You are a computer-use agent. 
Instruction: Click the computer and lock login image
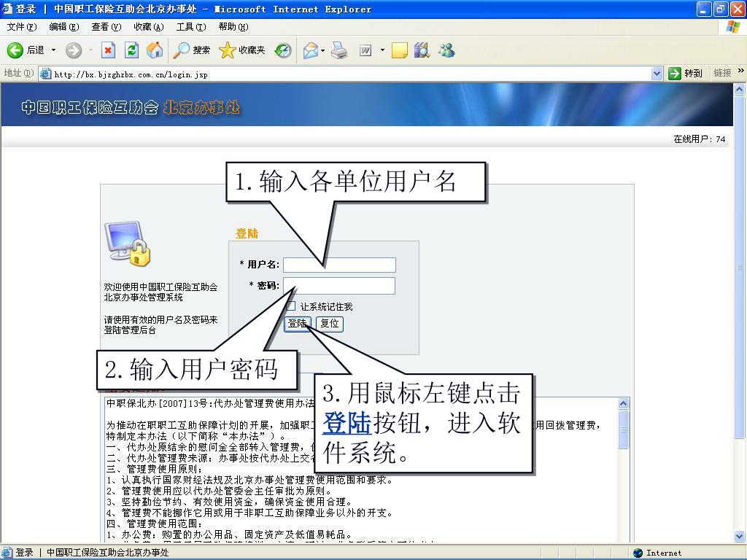128,244
